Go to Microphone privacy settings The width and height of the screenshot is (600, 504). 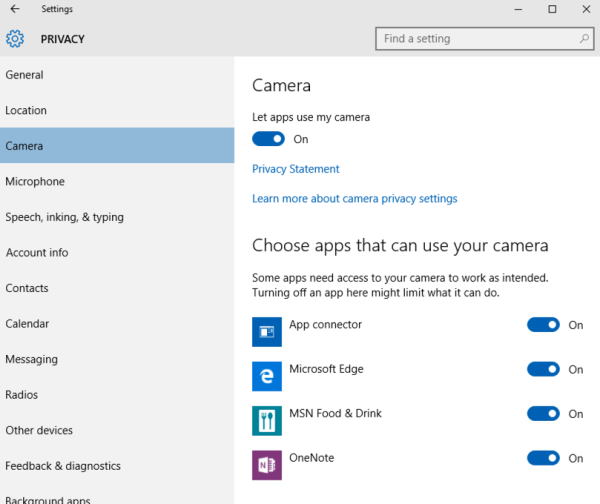point(117,181)
